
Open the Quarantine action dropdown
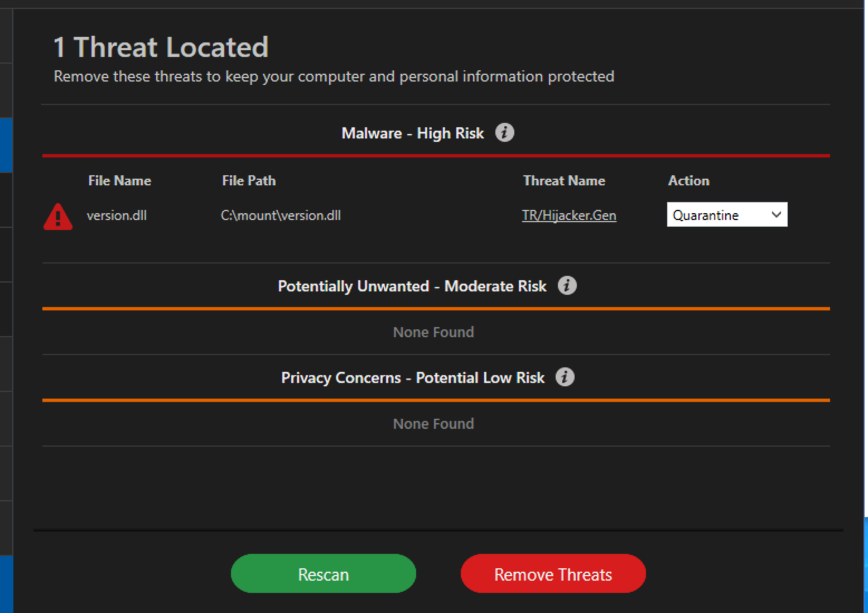pyautogui.click(x=727, y=214)
